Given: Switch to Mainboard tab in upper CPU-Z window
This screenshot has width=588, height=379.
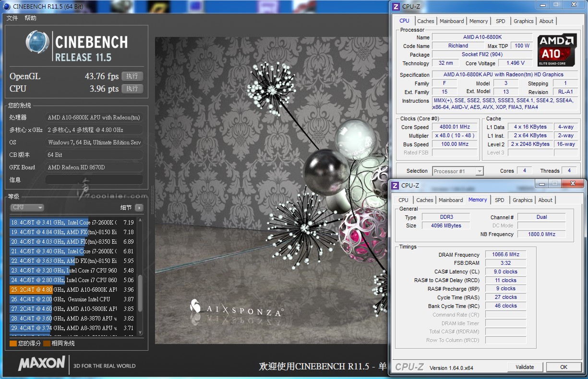Looking at the screenshot, I should (x=452, y=21).
